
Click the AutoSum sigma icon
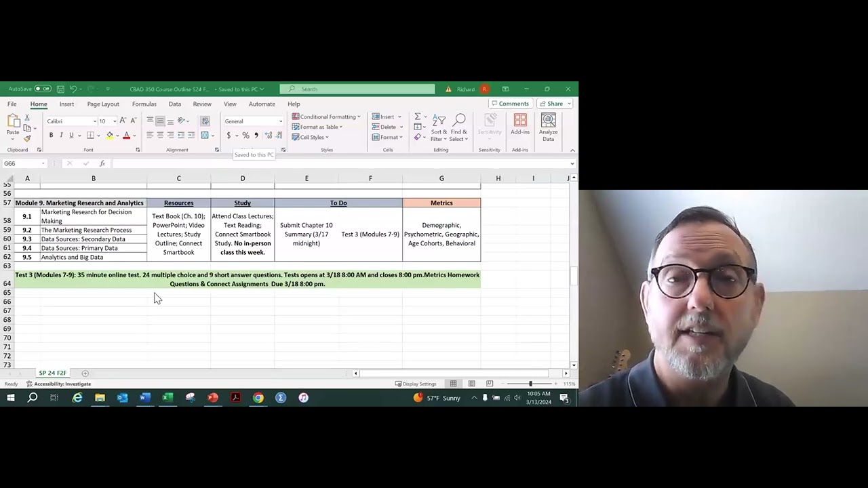pyautogui.click(x=418, y=117)
